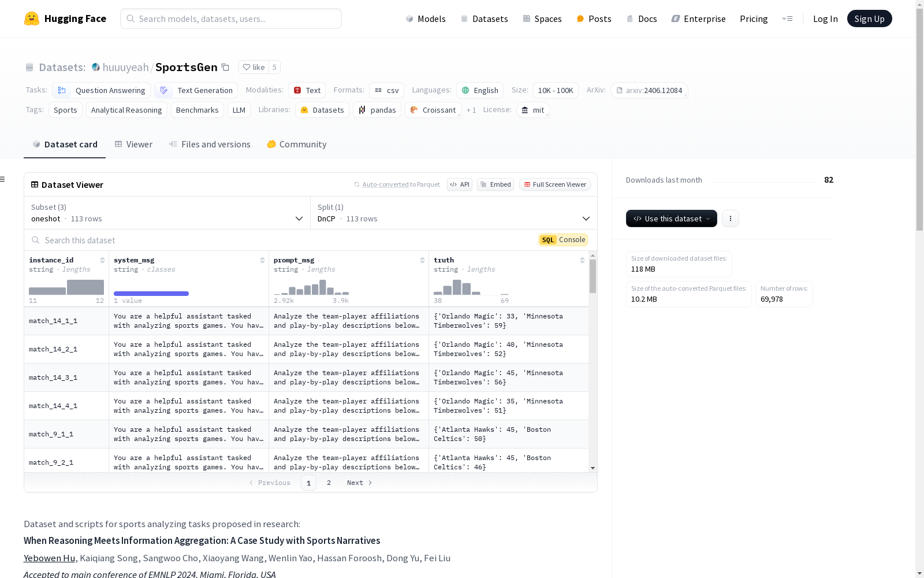Viewport: 924px width, 578px height.
Task: Sort the truth column
Action: 582,260
